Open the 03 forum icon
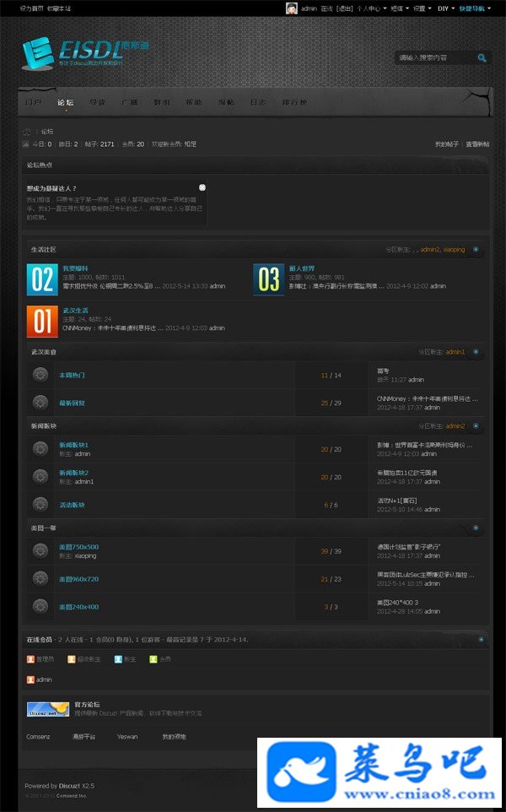The image size is (506, 812). [x=268, y=279]
